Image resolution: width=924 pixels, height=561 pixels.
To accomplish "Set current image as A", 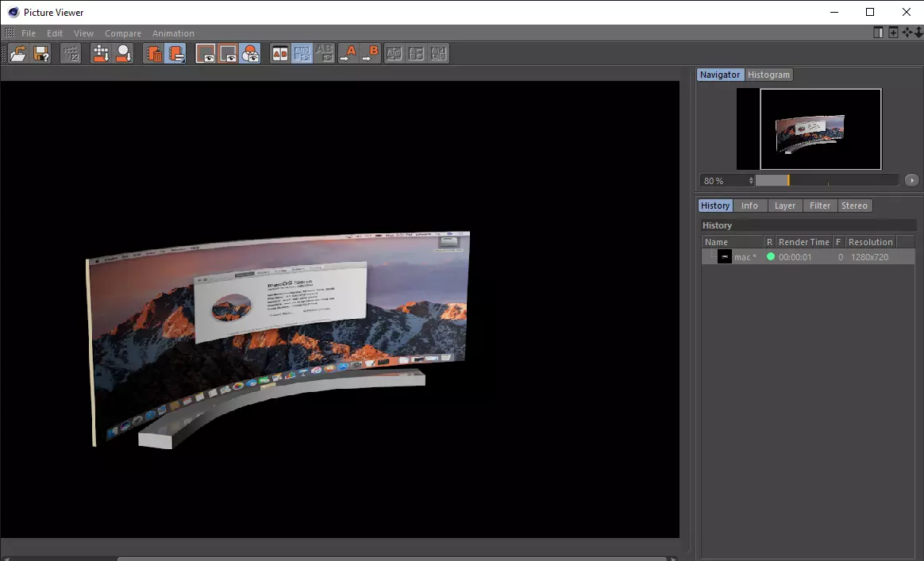I will pos(348,54).
